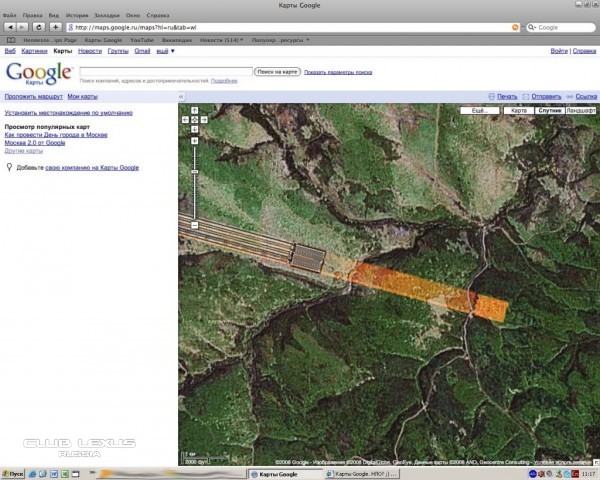600x480 pixels.
Task: Open the Проложить маршрут link
Action: [x=33, y=96]
